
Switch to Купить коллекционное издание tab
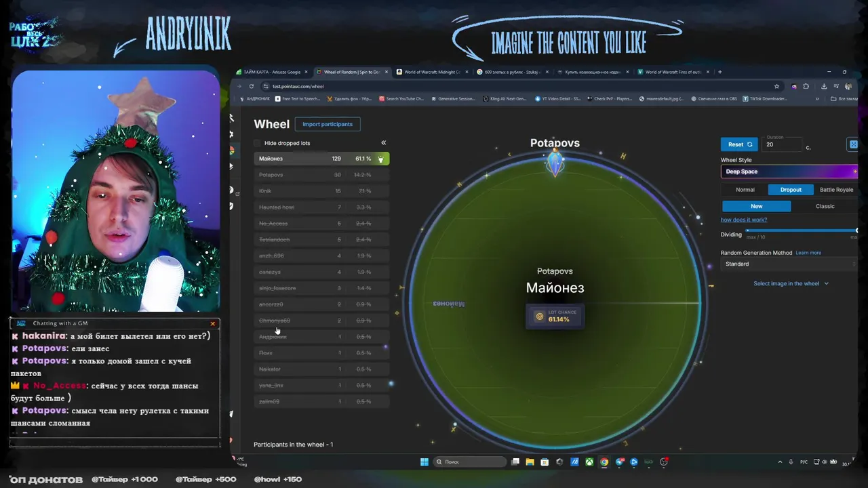593,72
